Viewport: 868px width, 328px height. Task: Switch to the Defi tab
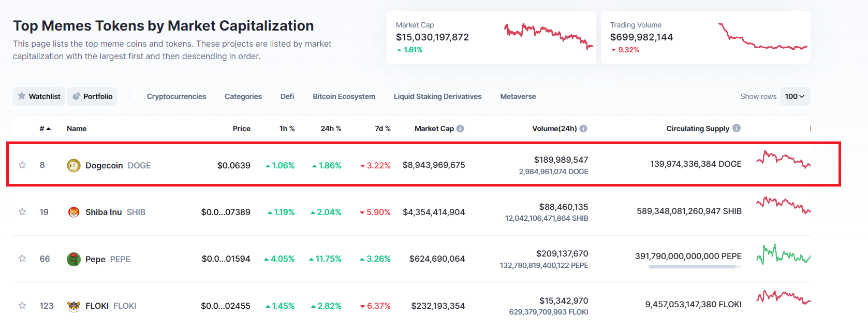click(x=287, y=96)
